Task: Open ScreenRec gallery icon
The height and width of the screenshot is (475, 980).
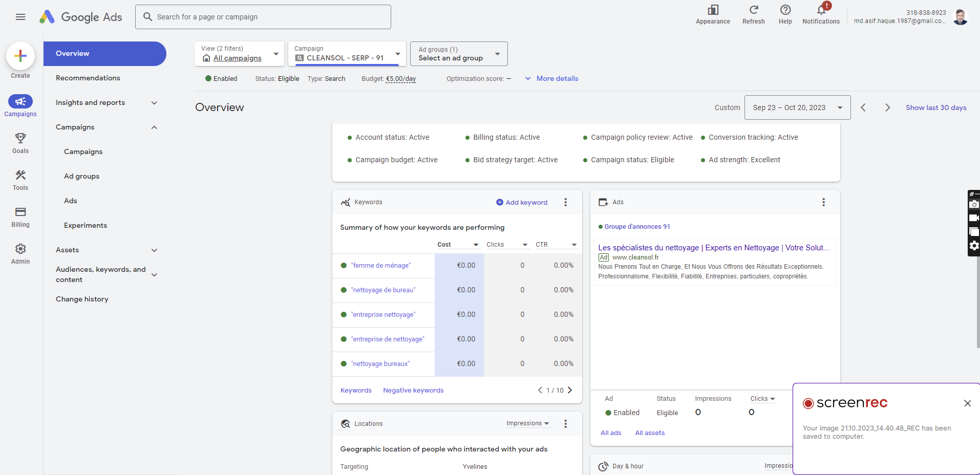Action: click(x=974, y=232)
